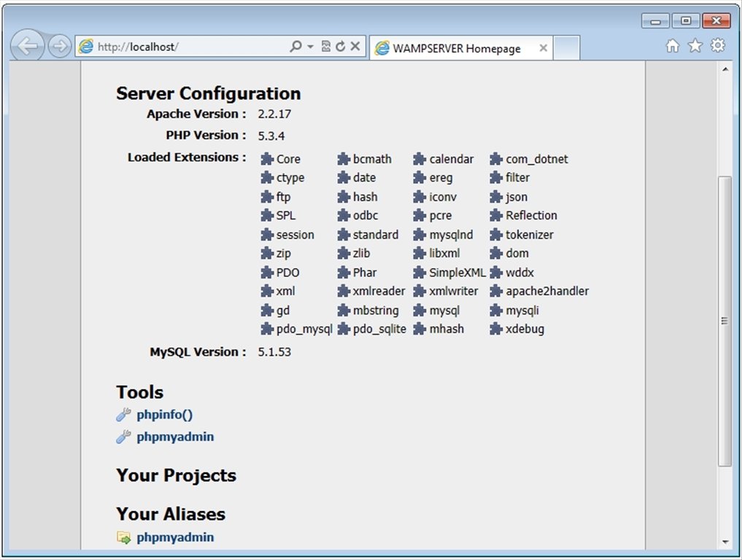This screenshot has width=742, height=560.
Task: Click the ctype extension name
Action: (x=290, y=178)
